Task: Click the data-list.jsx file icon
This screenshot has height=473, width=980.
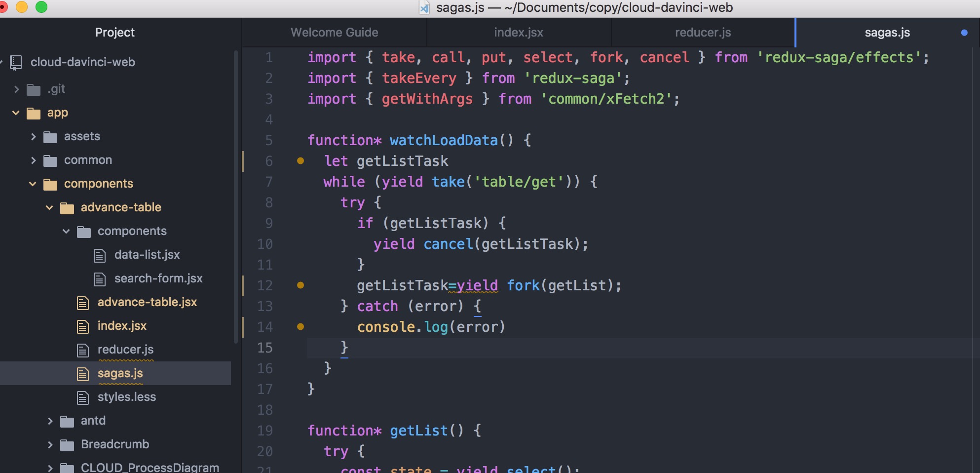Action: pyautogui.click(x=100, y=255)
